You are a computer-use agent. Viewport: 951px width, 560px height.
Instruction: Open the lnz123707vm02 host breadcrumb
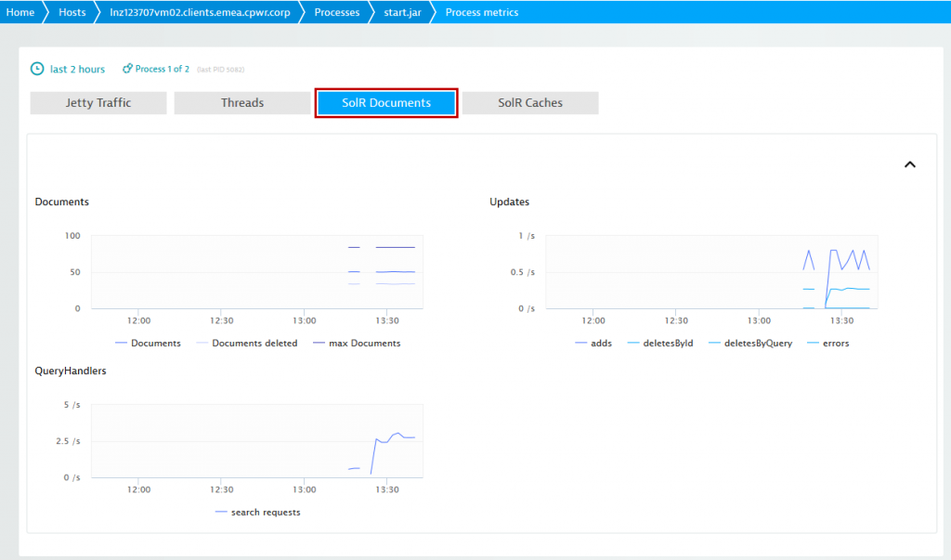(x=201, y=12)
